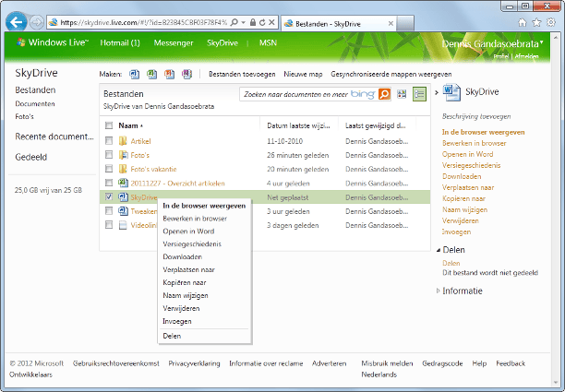
Task: Check the Tweaken file checkbox
Action: click(109, 210)
